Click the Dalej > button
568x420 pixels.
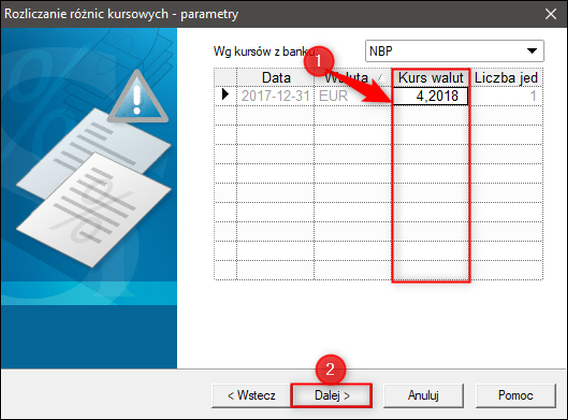331,395
